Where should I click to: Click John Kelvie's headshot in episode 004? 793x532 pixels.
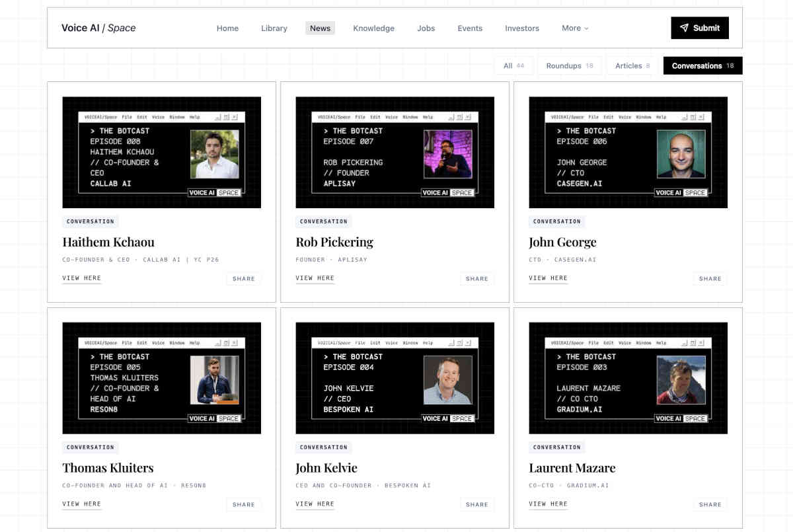[448, 380]
